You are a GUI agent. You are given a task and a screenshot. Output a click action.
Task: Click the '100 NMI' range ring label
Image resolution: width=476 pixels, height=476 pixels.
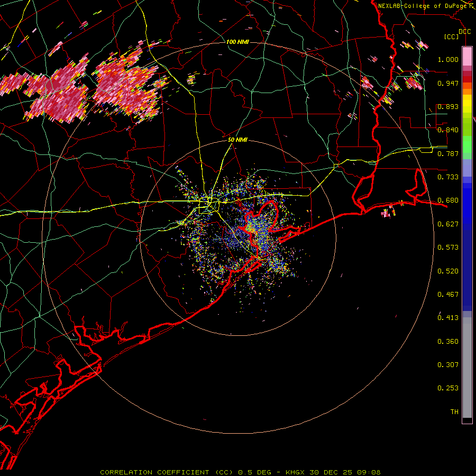(237, 42)
